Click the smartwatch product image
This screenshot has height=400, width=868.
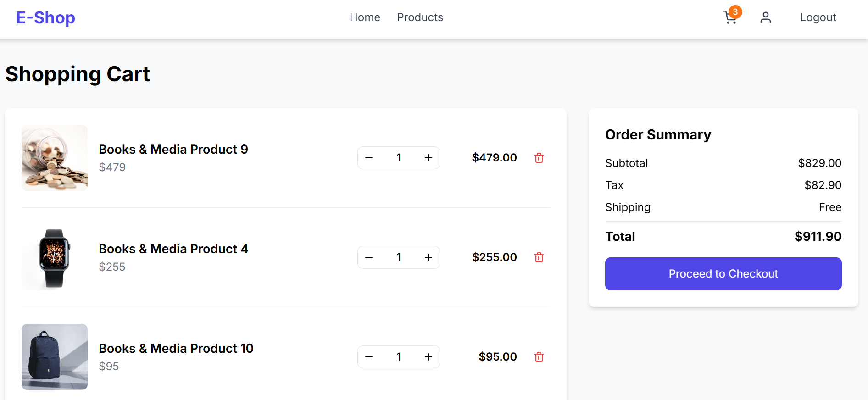55,257
